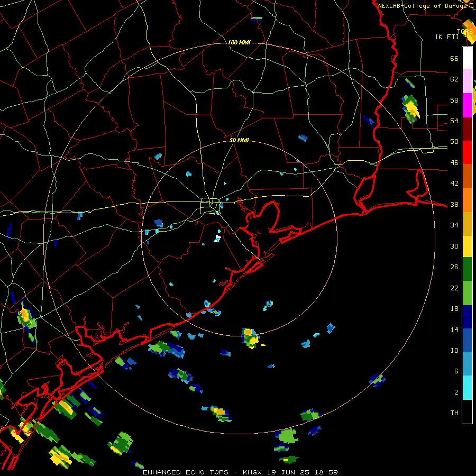Click the black TH threshold swatch
This screenshot has width=476, height=476.
467,411
